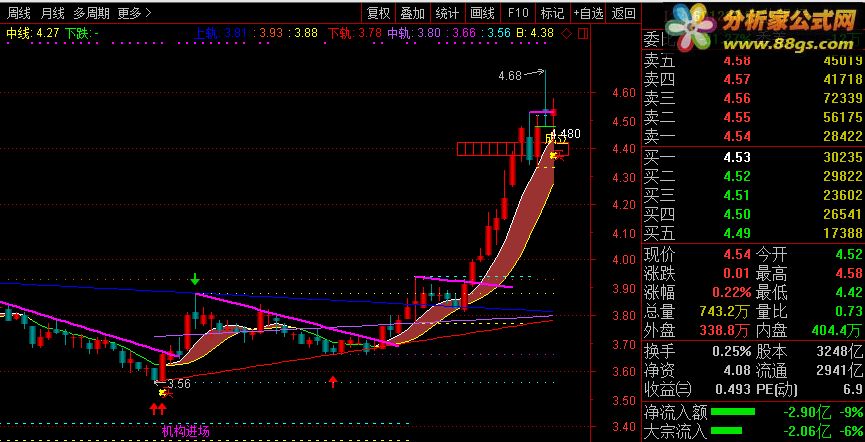The height and width of the screenshot is (442, 865).
Task: Click the 机构进场 label on chart
Action: pyautogui.click(x=185, y=431)
